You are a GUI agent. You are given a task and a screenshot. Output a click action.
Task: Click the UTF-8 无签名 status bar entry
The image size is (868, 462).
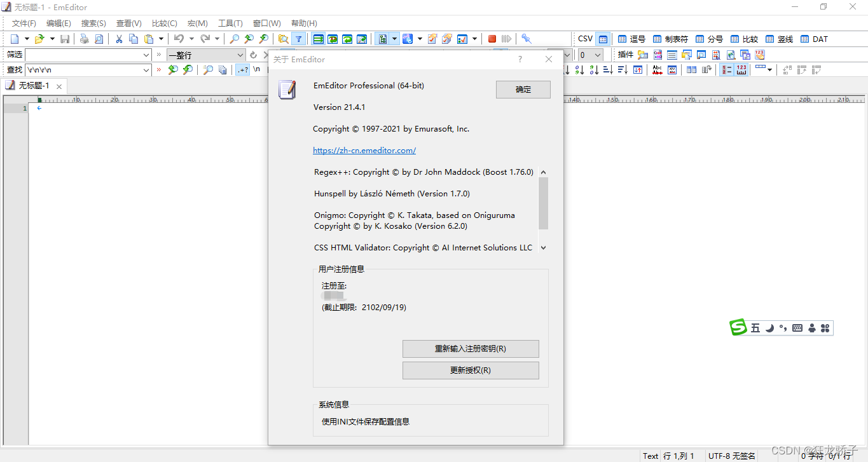(732, 456)
